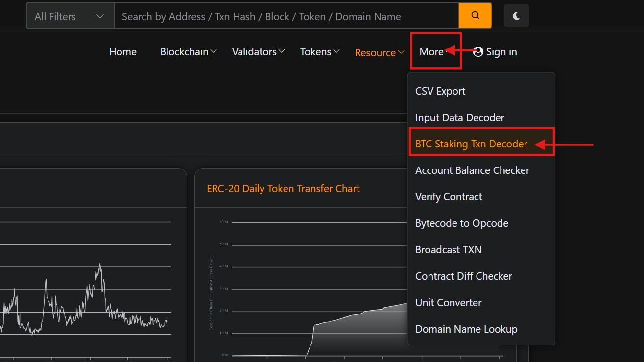Image resolution: width=644 pixels, height=362 pixels.
Task: Select Verify Contract option
Action: point(449,197)
